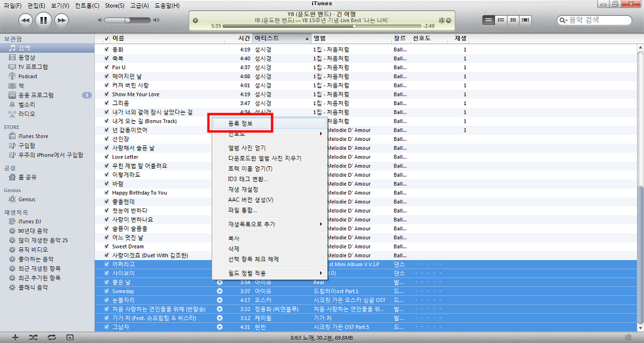Click the previous track rewind button

tap(25, 20)
